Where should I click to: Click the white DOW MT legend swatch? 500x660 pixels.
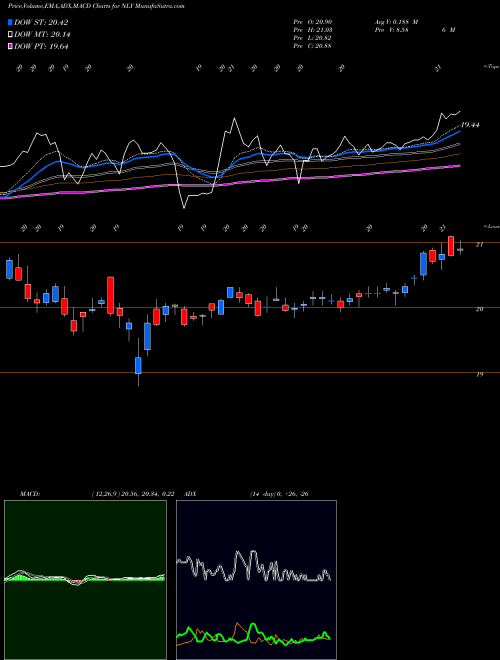point(11,35)
